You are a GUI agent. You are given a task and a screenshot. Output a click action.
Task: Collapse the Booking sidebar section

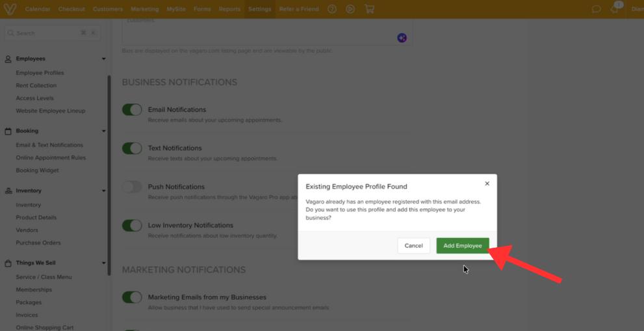pos(103,131)
